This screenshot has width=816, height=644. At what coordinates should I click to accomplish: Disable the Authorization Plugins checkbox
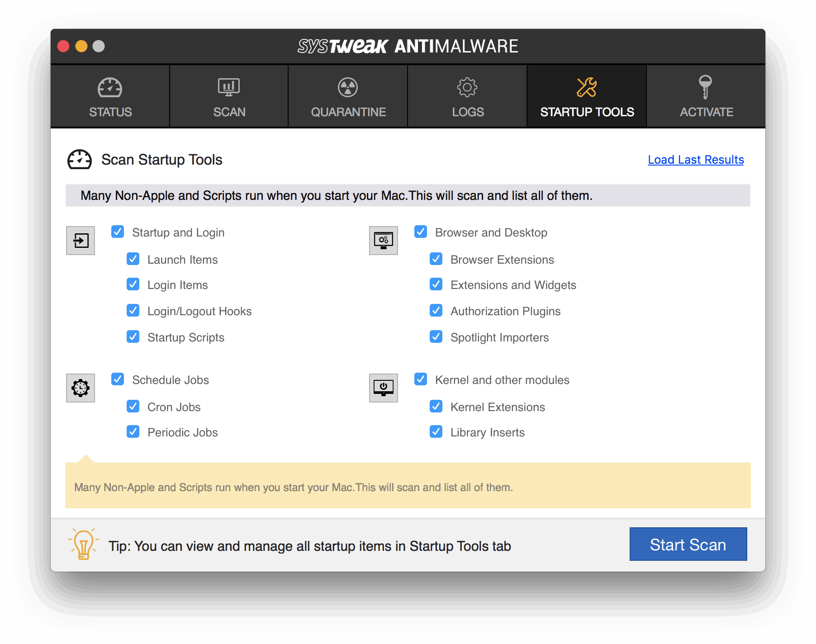[x=436, y=310]
